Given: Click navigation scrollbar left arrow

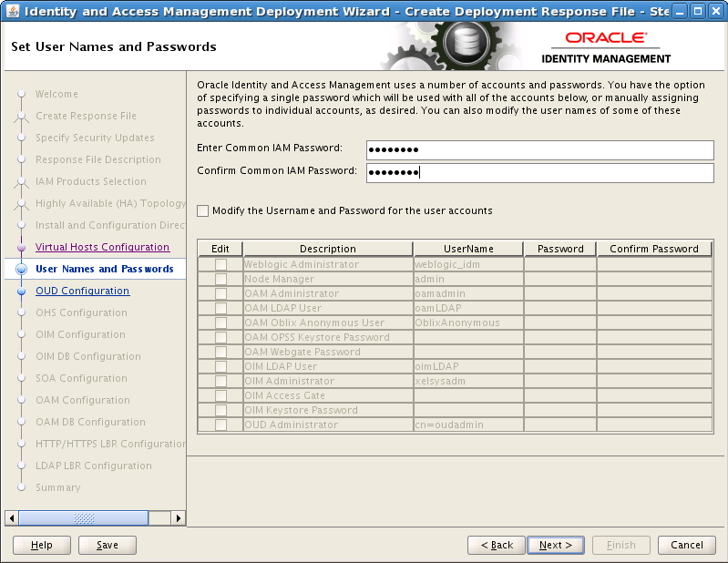Looking at the screenshot, I should pos(12,518).
